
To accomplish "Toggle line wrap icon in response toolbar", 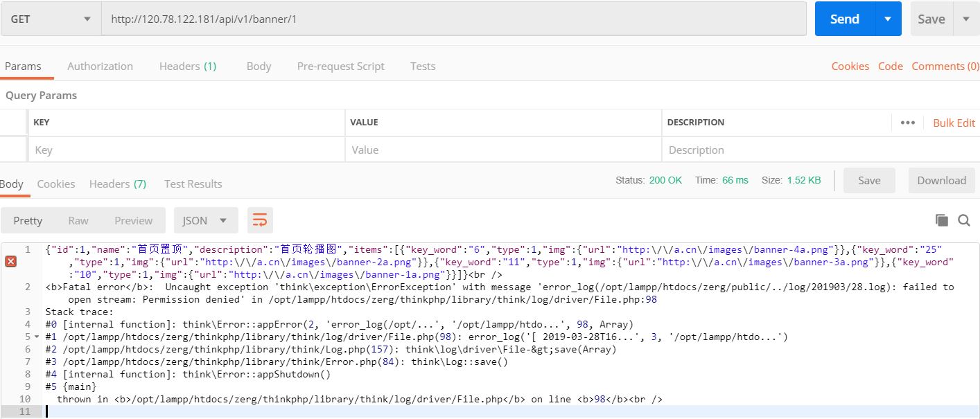I will (260, 220).
